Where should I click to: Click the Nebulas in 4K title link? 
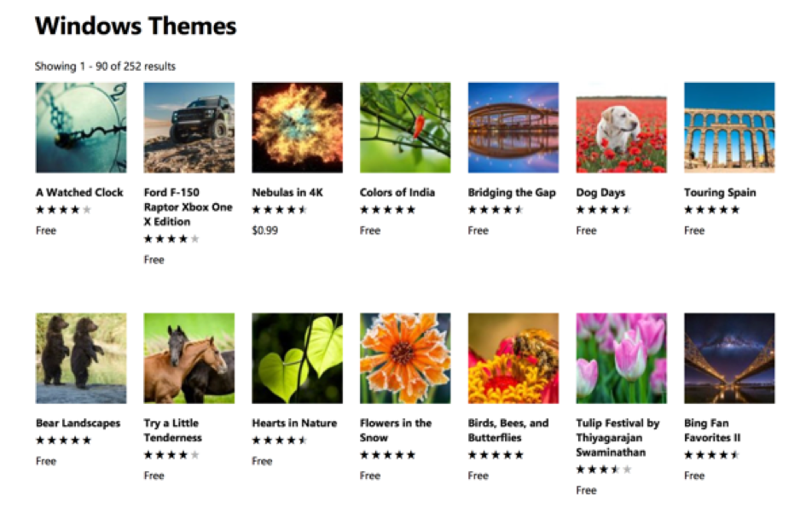point(287,193)
